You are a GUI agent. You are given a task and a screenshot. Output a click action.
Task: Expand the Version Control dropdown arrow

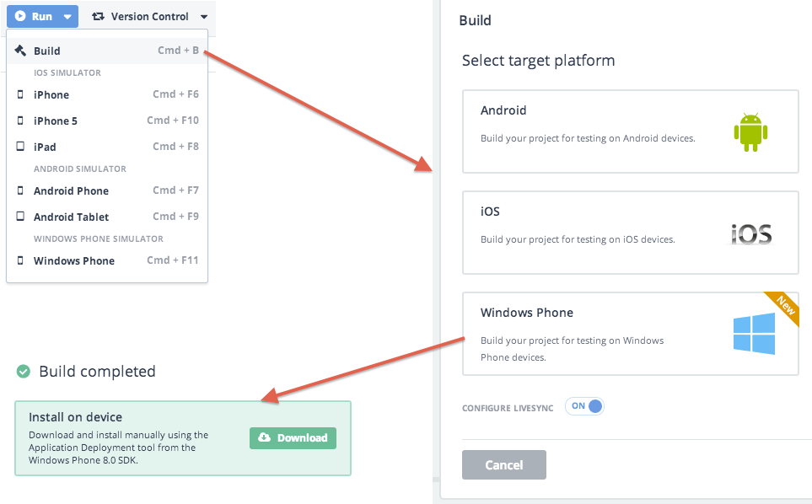(x=204, y=17)
